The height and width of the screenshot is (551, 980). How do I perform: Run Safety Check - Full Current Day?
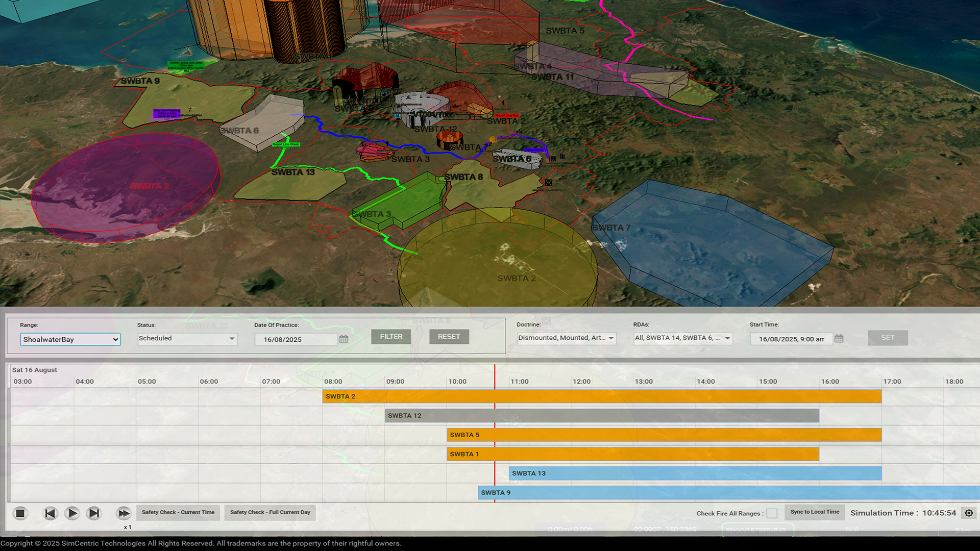pos(270,512)
